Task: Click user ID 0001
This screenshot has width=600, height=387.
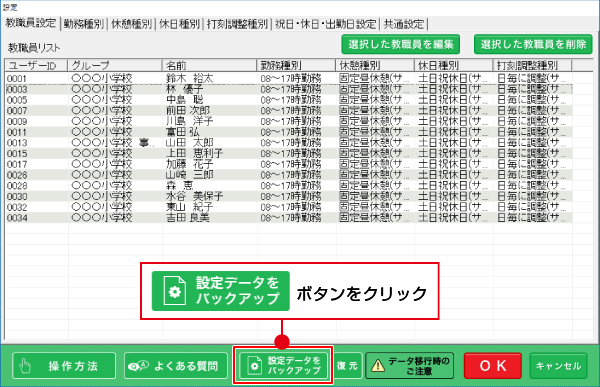Action: 17,79
